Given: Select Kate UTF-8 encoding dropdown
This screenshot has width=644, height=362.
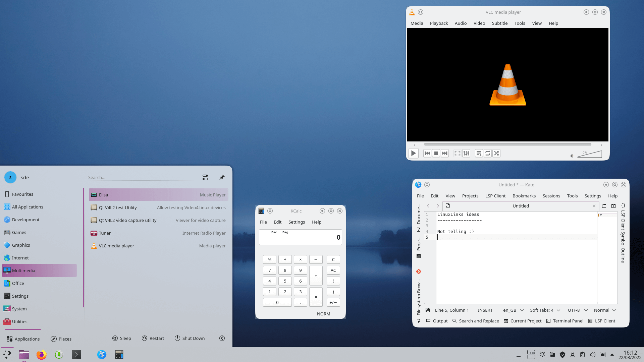Looking at the screenshot, I should [576, 310].
